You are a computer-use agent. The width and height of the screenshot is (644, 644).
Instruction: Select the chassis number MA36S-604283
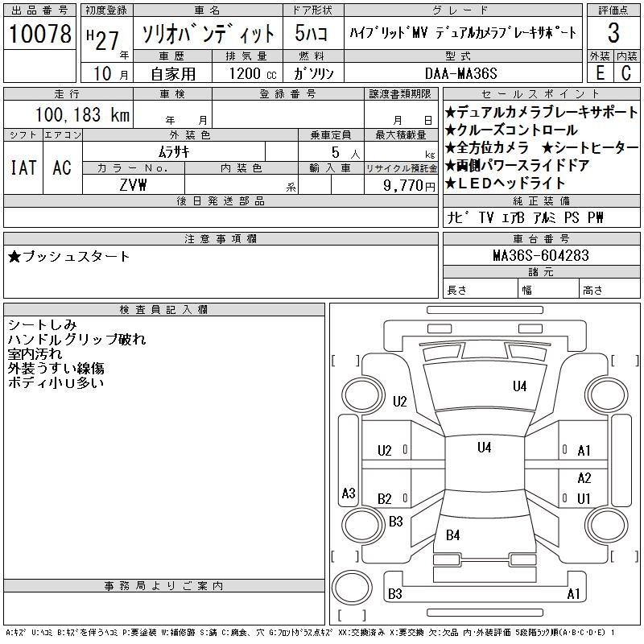point(540,256)
